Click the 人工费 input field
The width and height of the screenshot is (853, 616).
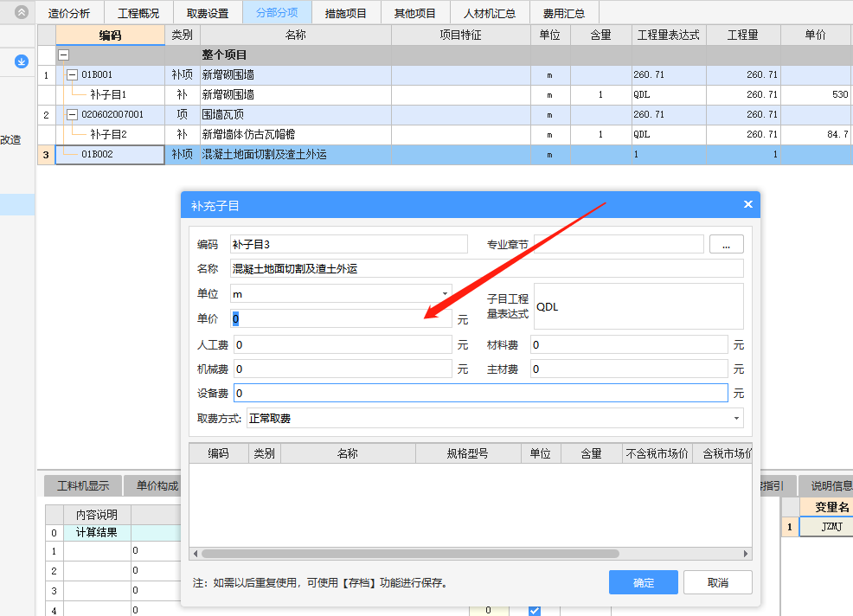343,345
